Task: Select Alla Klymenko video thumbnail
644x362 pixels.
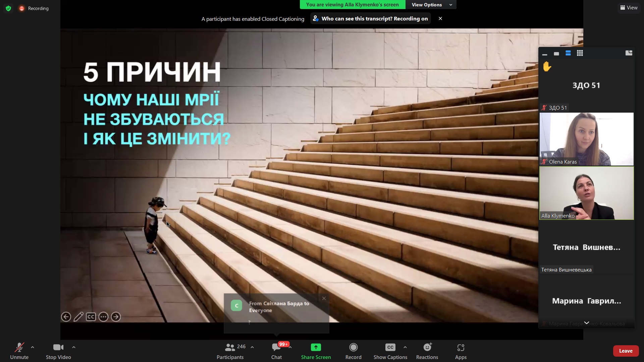Action: point(586,193)
